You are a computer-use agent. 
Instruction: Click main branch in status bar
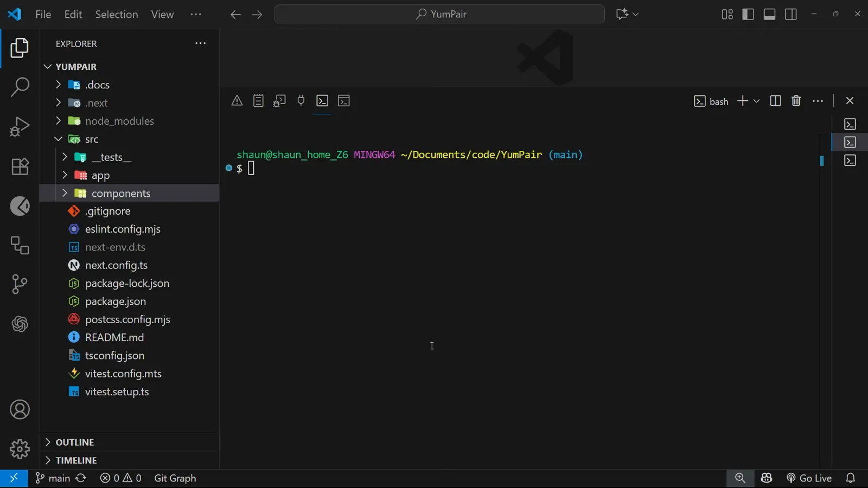(x=53, y=478)
